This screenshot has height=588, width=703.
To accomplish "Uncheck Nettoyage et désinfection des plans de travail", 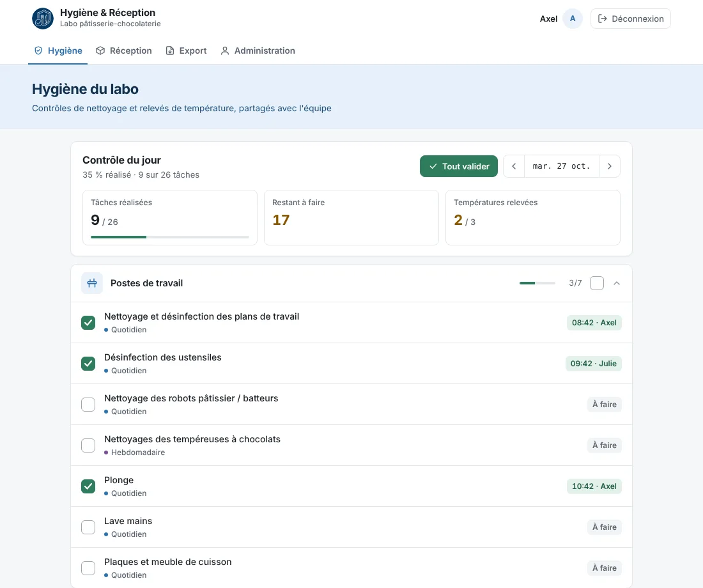I will coord(88,323).
